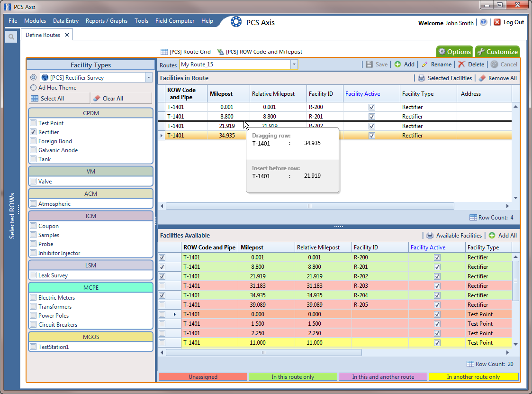Click the green Add route icon
The width and height of the screenshot is (532, 394).
coord(397,64)
